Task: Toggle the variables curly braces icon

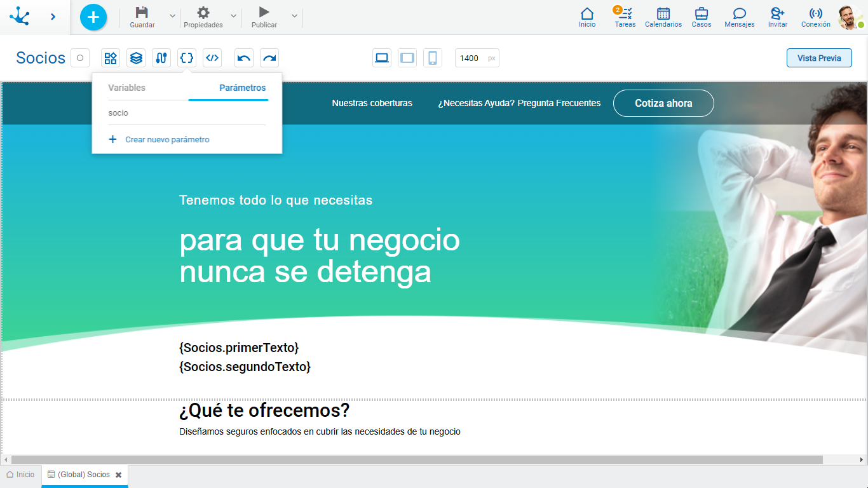Action: click(x=187, y=58)
